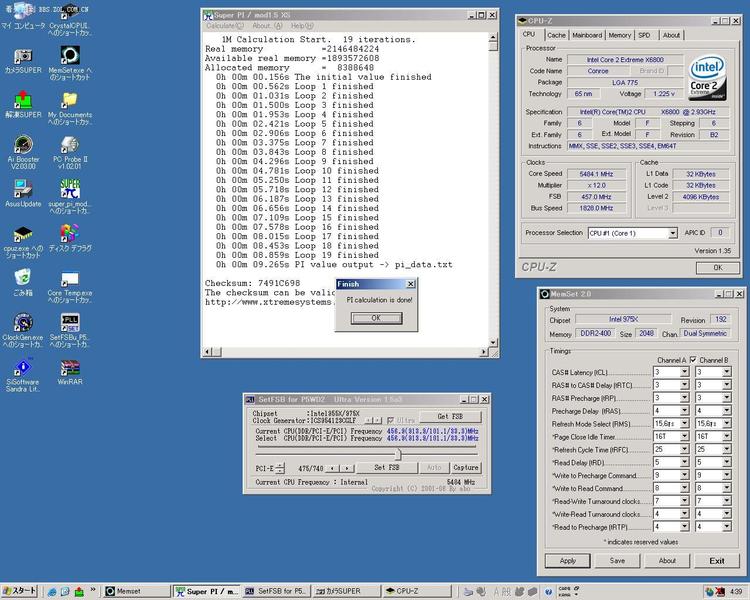Viewport: 750px width, 600px height.
Task: Open the super_pi_mod shortcut icon
Action: 70,197
